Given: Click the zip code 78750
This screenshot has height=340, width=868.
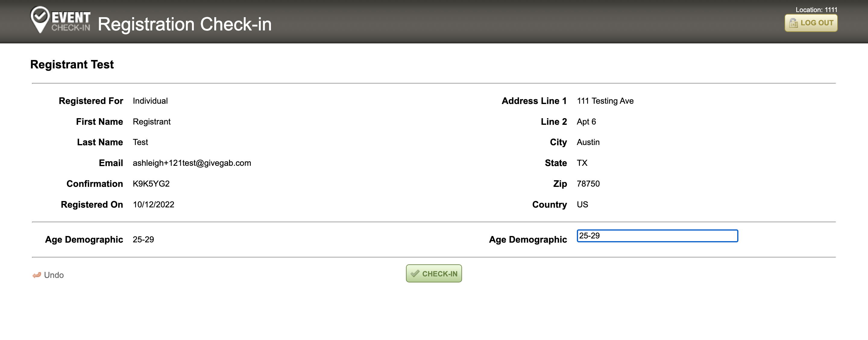Looking at the screenshot, I should [588, 184].
